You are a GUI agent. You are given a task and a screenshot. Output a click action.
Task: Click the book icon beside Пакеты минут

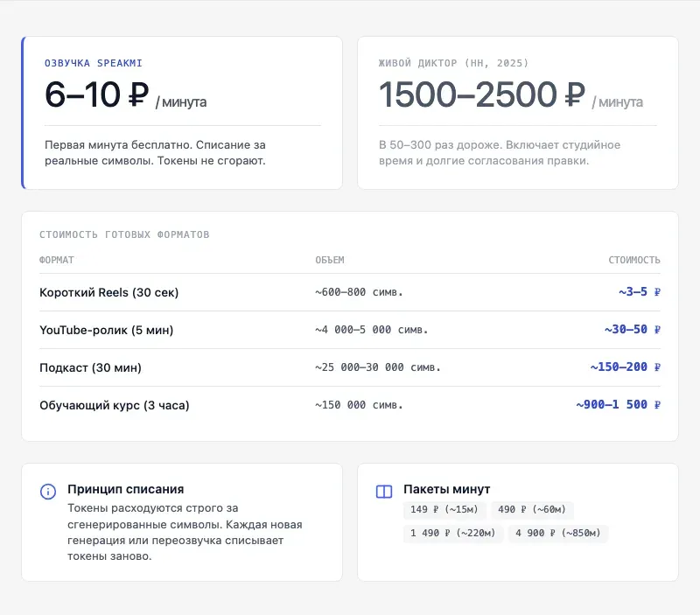[x=384, y=492]
